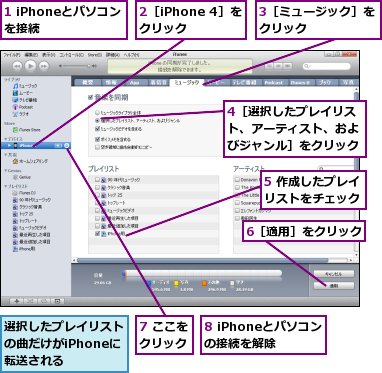Open the Store menu

pos(94,55)
